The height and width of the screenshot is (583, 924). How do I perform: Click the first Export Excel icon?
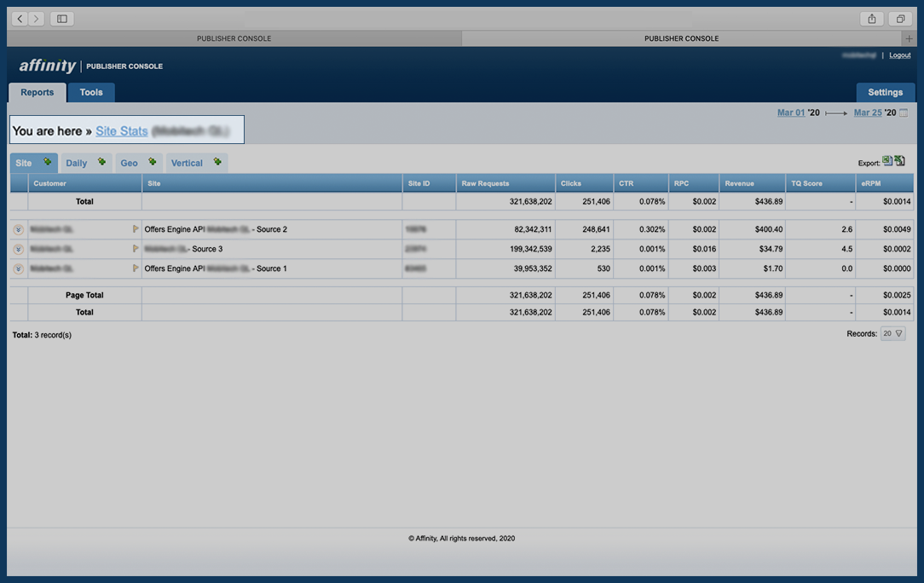pos(886,161)
